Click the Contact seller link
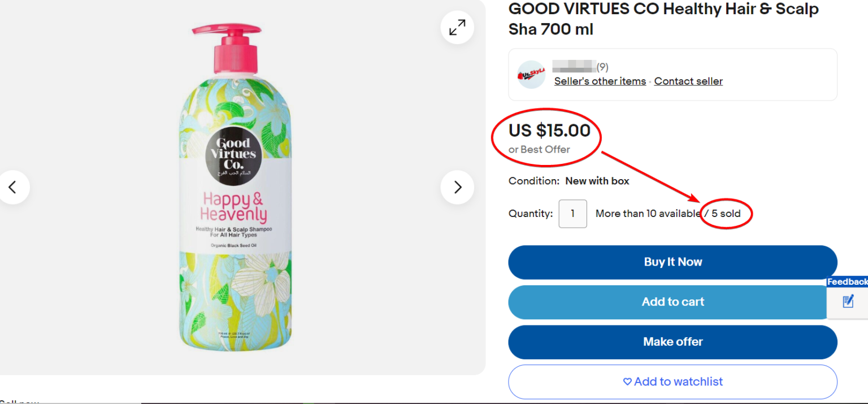 [x=688, y=81]
